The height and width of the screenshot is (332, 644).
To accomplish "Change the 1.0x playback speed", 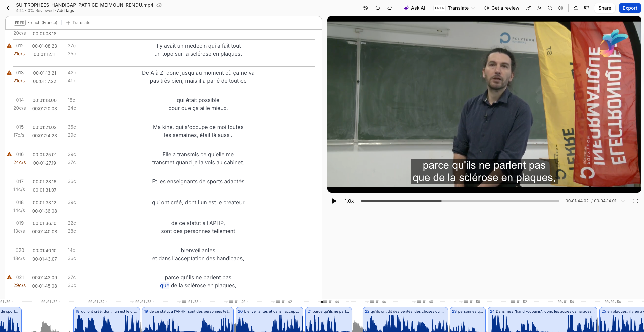I will 349,201.
